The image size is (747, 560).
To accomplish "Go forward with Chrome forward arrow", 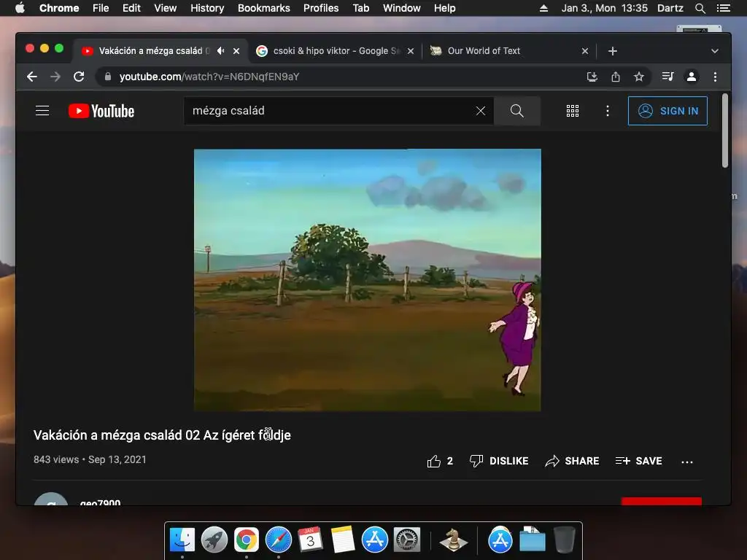I will click(55, 77).
